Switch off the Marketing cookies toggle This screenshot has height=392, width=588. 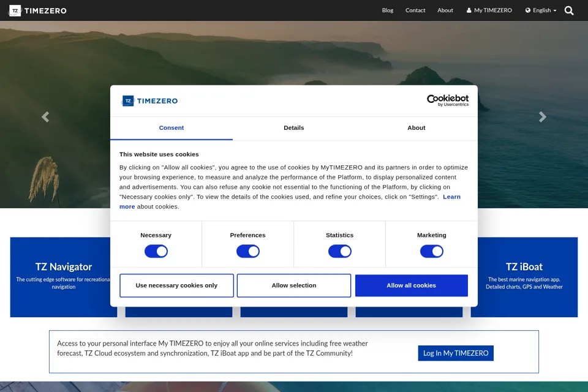pos(432,251)
